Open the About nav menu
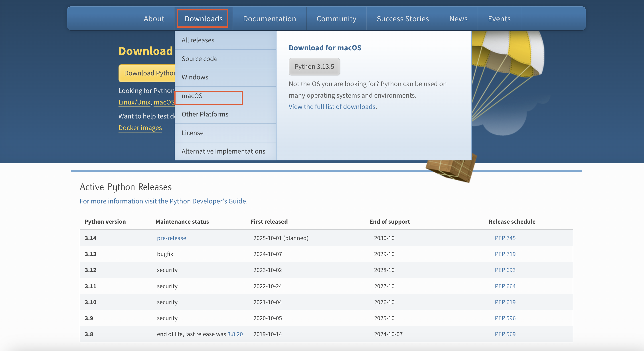This screenshot has height=351, width=644. (154, 19)
